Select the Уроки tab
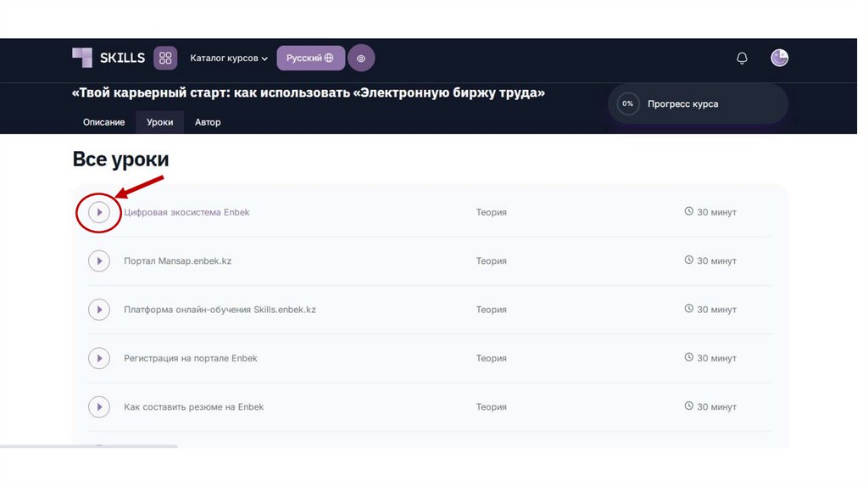The width and height of the screenshot is (868, 487). tap(159, 122)
